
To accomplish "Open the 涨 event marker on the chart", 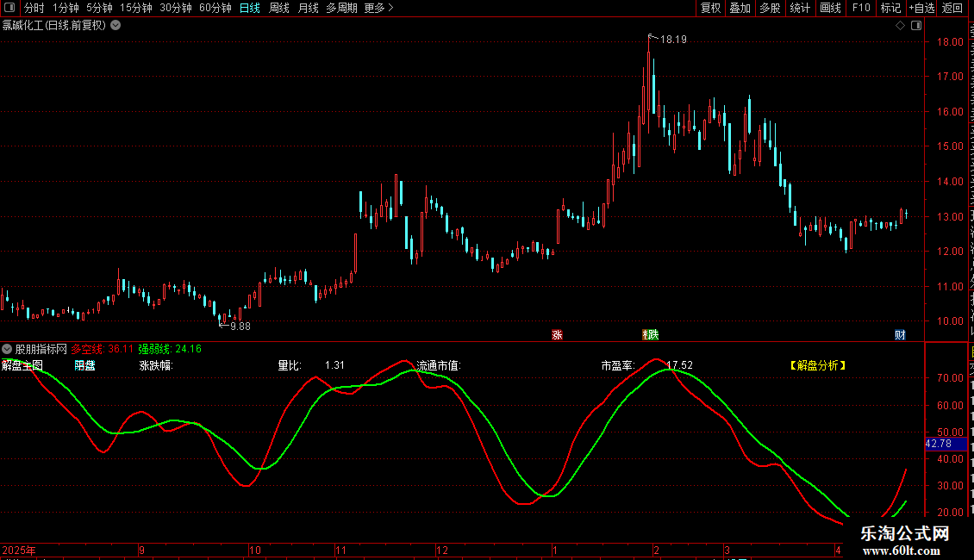I will [x=557, y=334].
